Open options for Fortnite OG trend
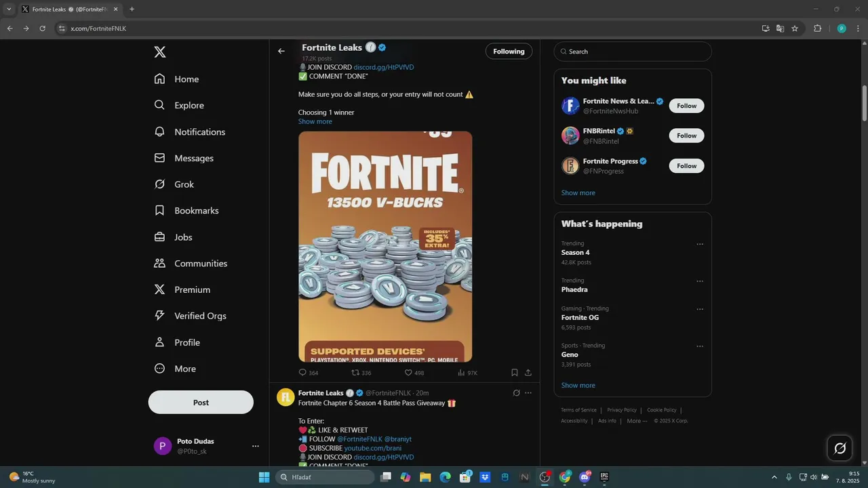The width and height of the screenshot is (868, 488). tap(700, 309)
